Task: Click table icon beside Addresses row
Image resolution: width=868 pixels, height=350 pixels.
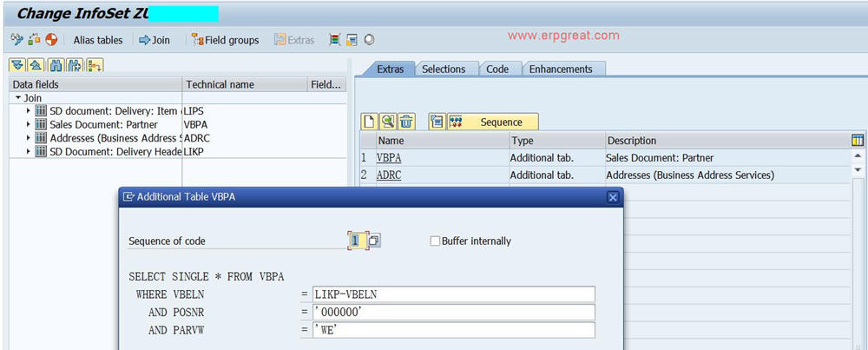Action: 41,138
